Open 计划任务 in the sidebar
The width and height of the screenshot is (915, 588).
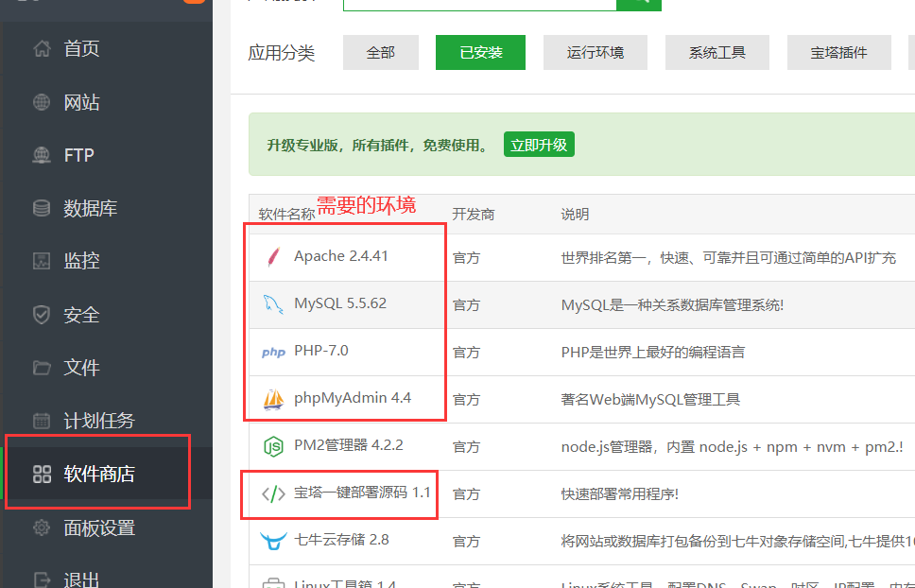click(99, 421)
